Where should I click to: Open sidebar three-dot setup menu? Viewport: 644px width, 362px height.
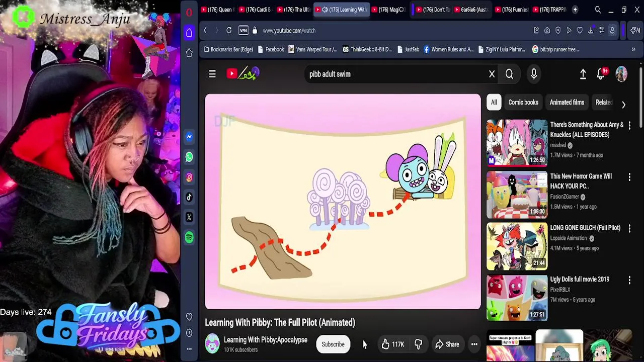[189, 349]
